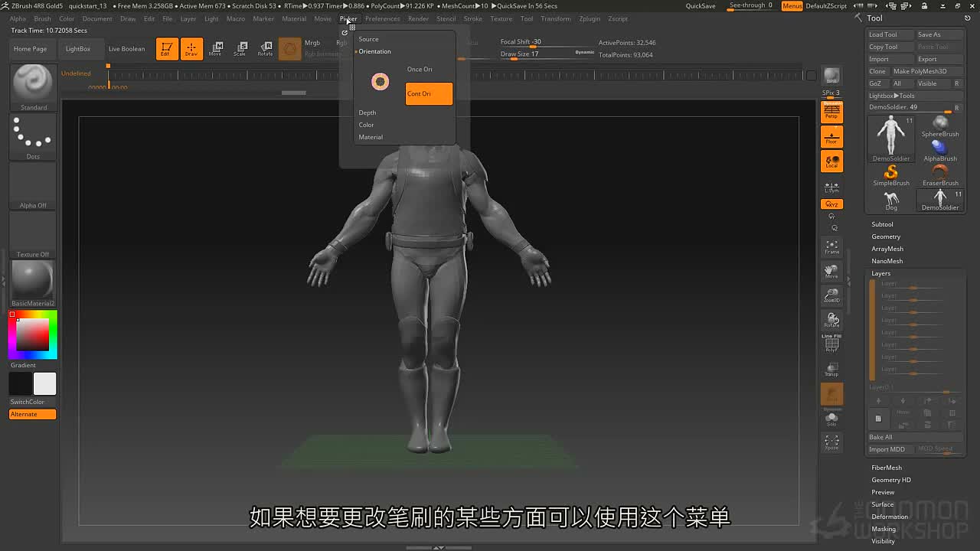Open the Render menu
Screen dimensions: 980x551
tap(418, 18)
